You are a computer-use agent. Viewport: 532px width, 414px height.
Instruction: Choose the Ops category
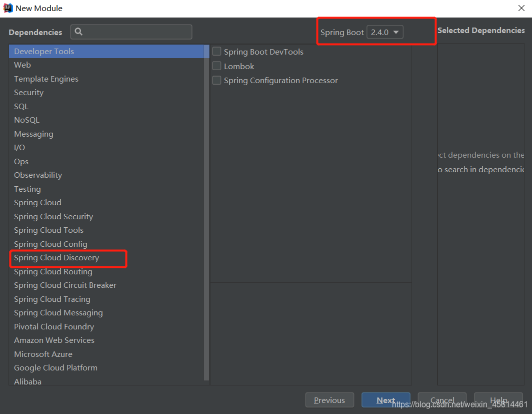pyautogui.click(x=106, y=161)
